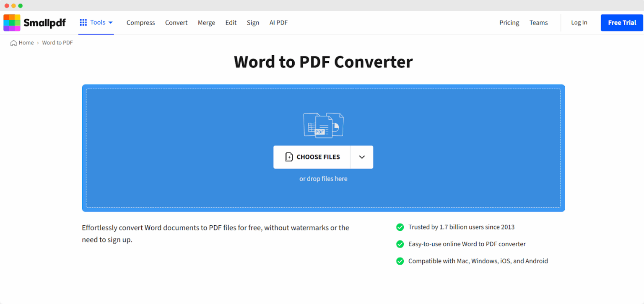Select the Word to PDF breadcrumb
The image size is (644, 304).
click(57, 43)
